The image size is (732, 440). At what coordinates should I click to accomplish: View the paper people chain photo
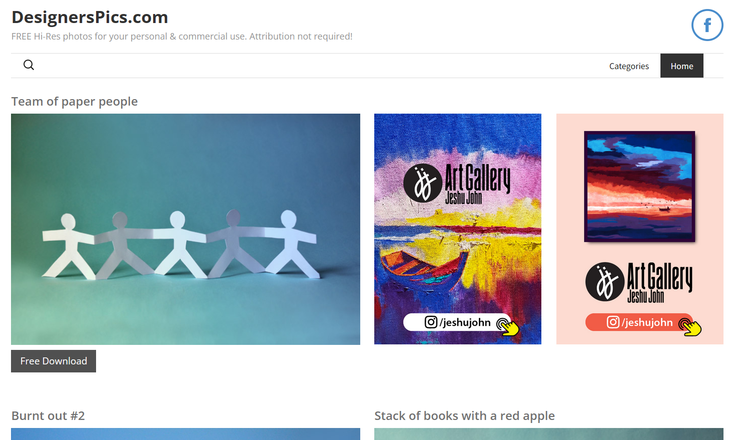tap(185, 229)
